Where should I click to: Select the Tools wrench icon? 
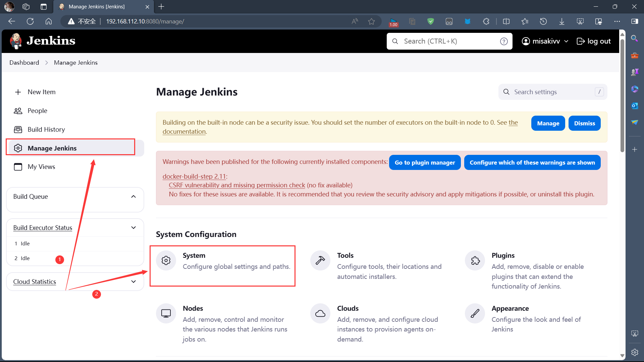[320, 260]
